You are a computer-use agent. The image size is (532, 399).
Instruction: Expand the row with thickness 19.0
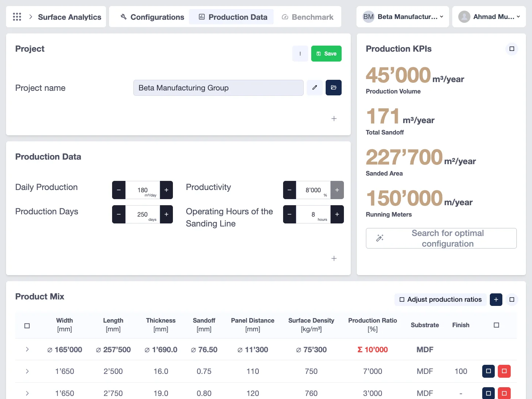point(27,393)
